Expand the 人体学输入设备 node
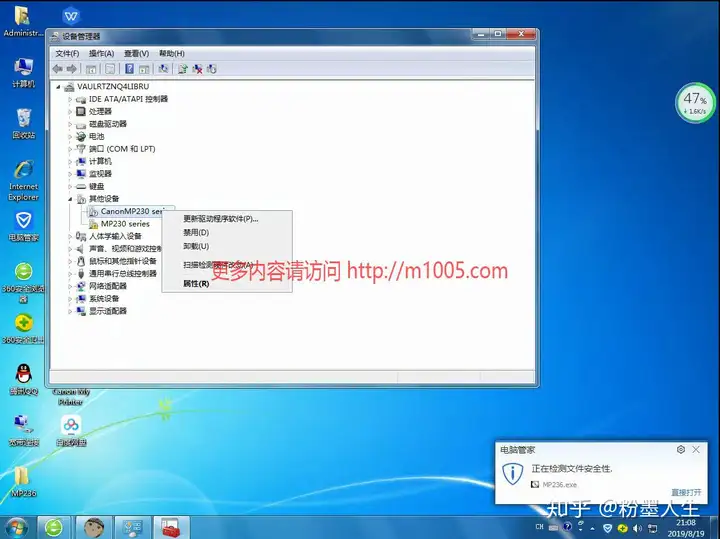The height and width of the screenshot is (539, 720). [70, 236]
